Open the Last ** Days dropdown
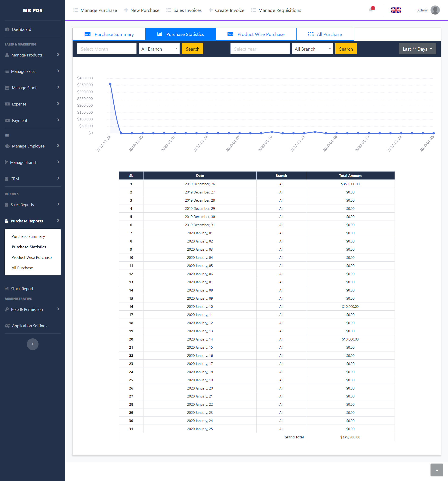448x481 pixels. (417, 49)
